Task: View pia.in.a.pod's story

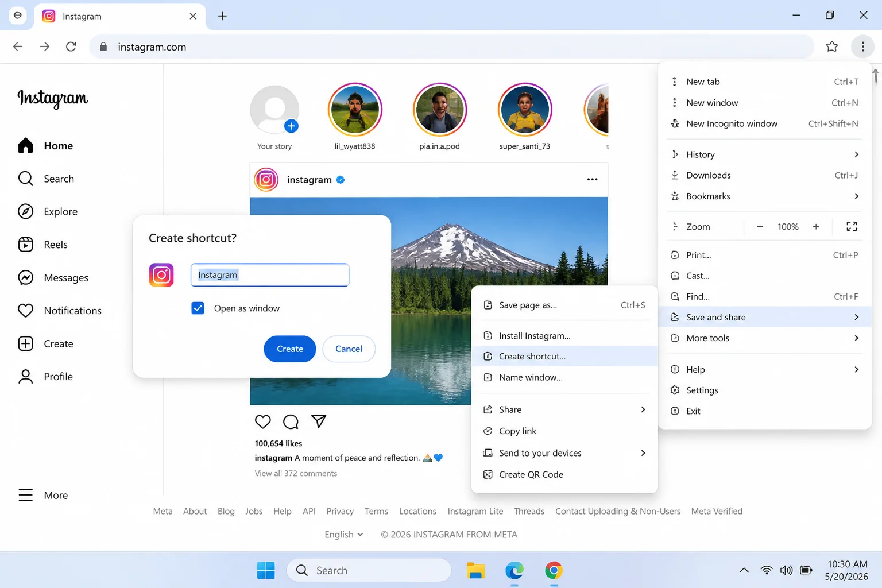Action: 440,110
